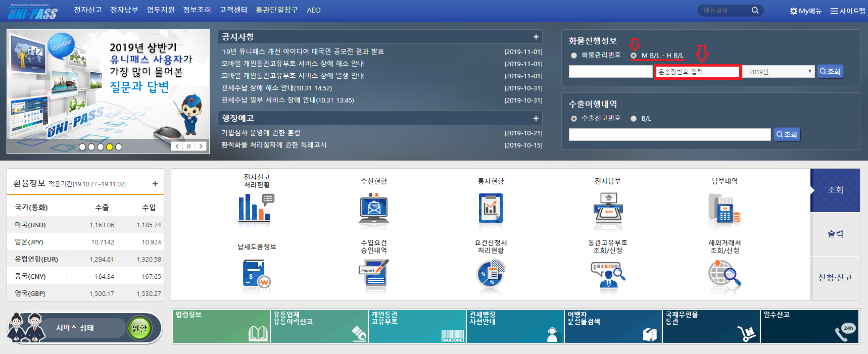Expand 행정예고 with plus icon
Screen dimensions: 868x354
click(x=536, y=118)
